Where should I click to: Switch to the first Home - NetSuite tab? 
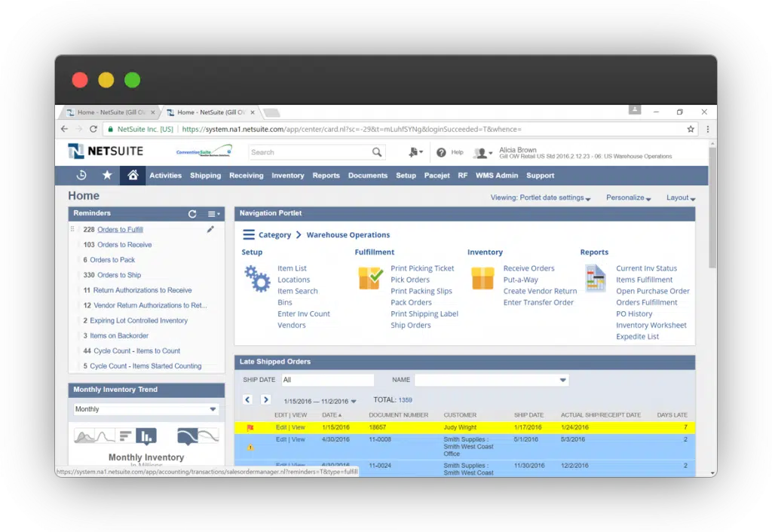(110, 112)
